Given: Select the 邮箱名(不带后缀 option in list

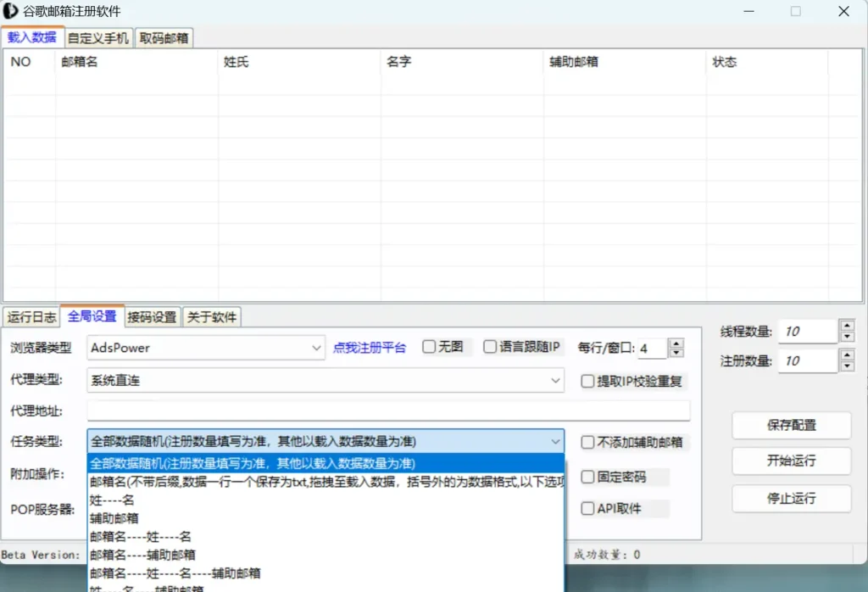Looking at the screenshot, I should click(325, 482).
